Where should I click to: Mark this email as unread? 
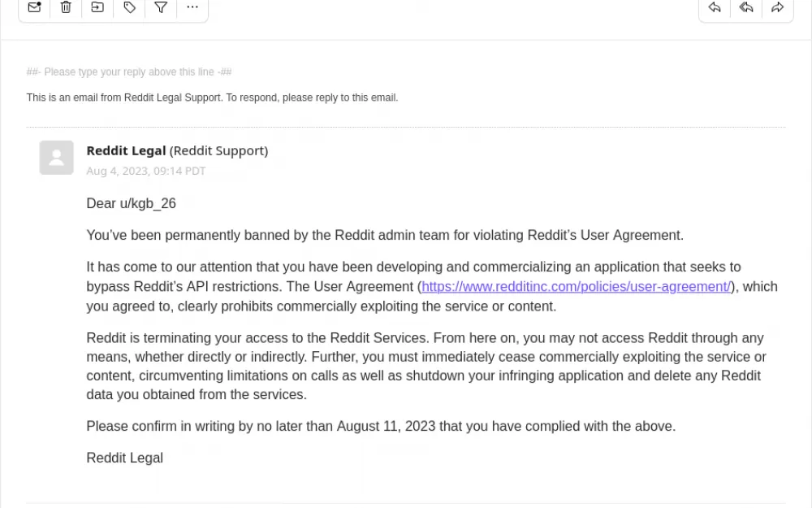pos(34,7)
